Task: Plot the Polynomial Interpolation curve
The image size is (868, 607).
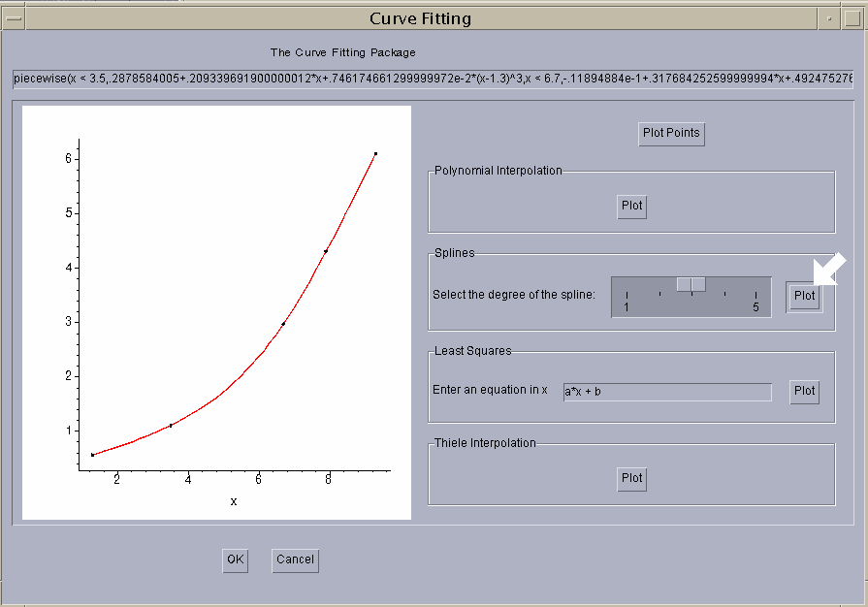Action: click(x=631, y=206)
